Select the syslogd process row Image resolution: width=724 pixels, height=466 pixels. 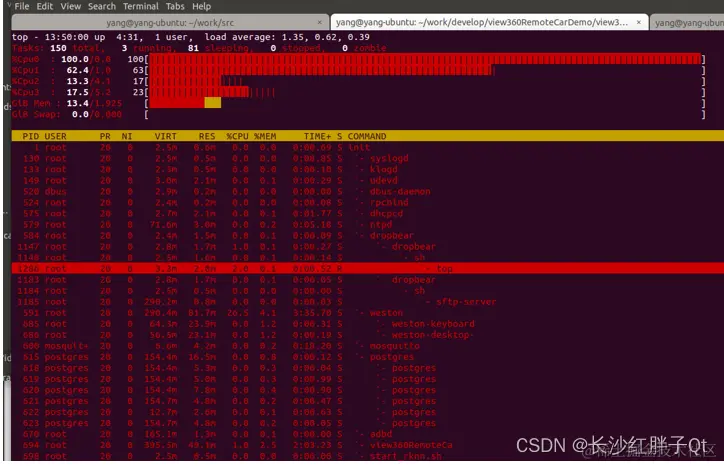368,158
